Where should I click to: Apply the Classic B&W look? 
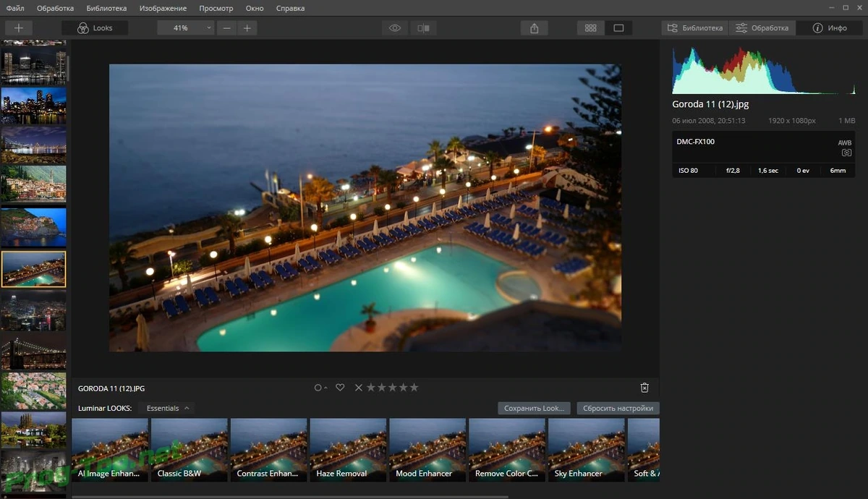click(189, 450)
